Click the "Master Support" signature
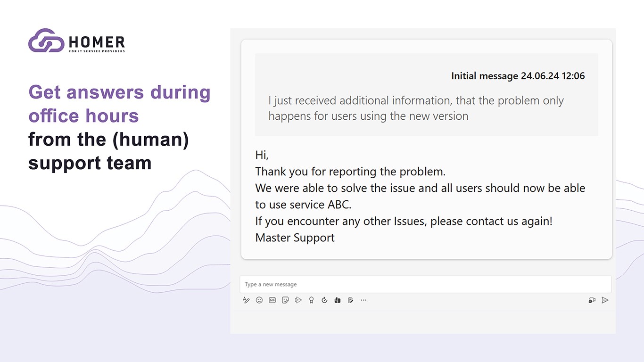The height and width of the screenshot is (362, 644). pyautogui.click(x=295, y=238)
